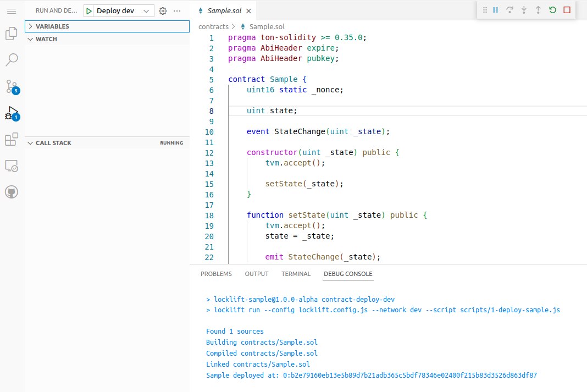The image size is (587, 392).
Task: Pause the running debug session
Action: coord(496,10)
